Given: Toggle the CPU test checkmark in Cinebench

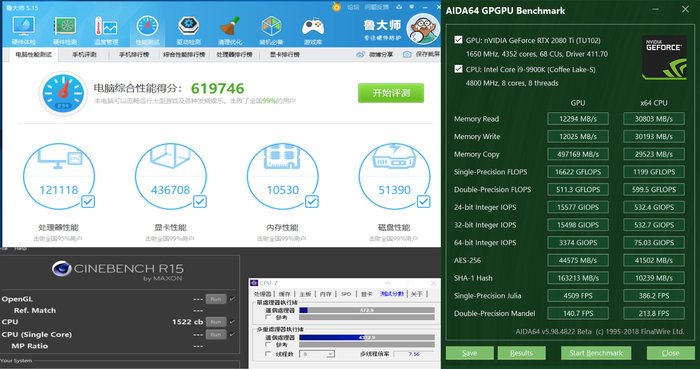Looking at the screenshot, I should (232, 322).
